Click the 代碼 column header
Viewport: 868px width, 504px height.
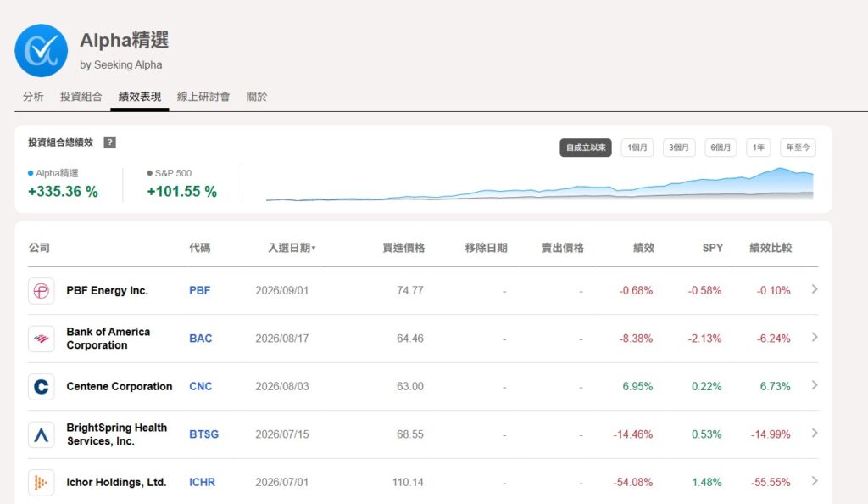(199, 248)
